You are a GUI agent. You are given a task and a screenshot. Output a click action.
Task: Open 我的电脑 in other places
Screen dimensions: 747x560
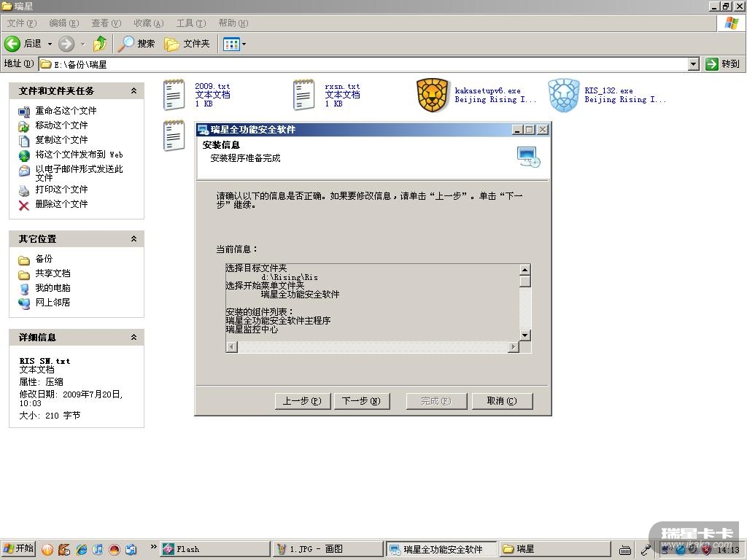pos(53,287)
